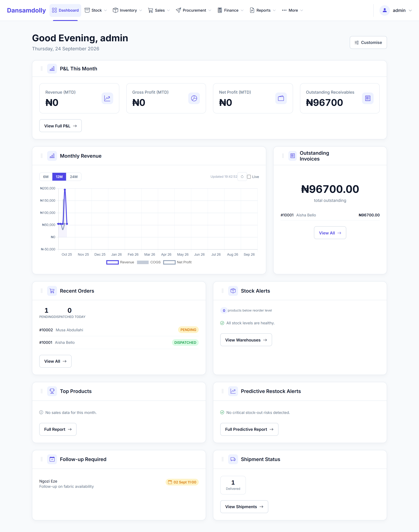The image size is (419, 532).
Task: Click the Outstanding Invoices panel icon
Action: (292, 156)
